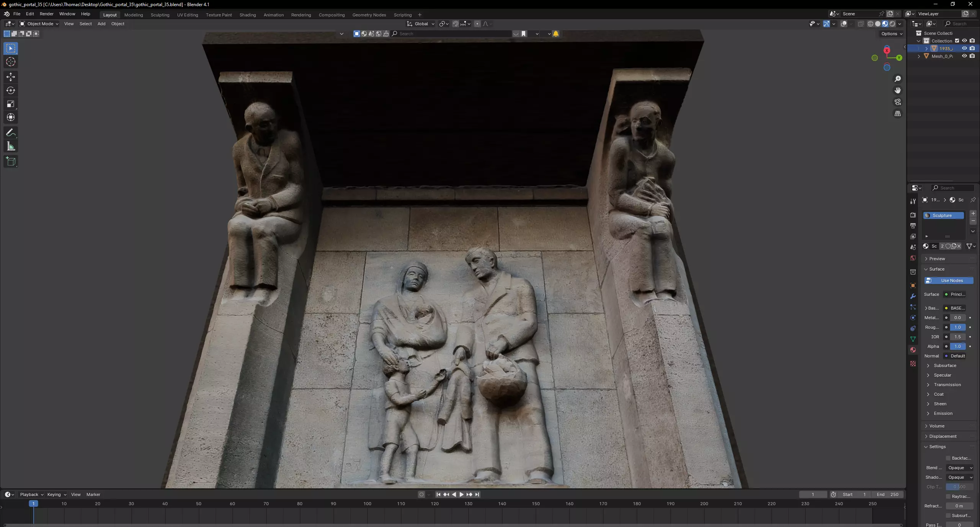Choose the Add Cube tool
This screenshot has width=980, height=527.
[x=11, y=161]
